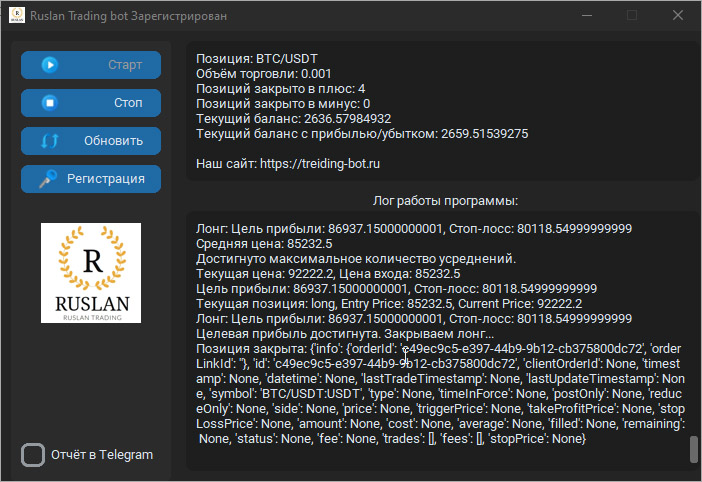Click the 'Средняя цена: 85232.5' log line
The height and width of the screenshot is (482, 702).
[x=264, y=244]
